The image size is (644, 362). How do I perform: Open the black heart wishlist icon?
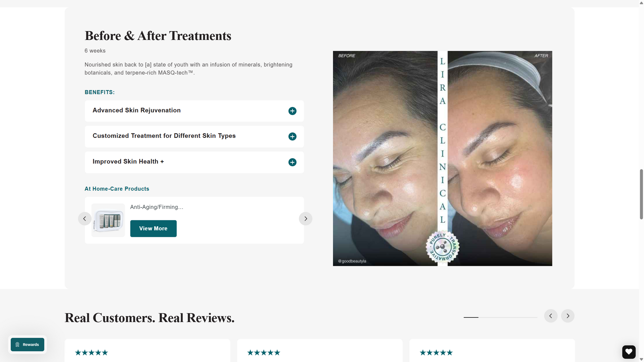(629, 352)
